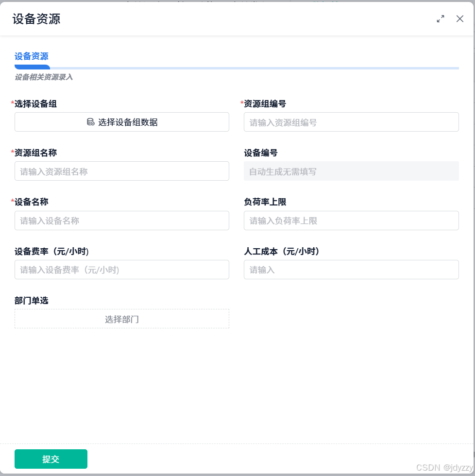Focus the 资源组名称 input field
Image resolution: width=475 pixels, height=476 pixels.
click(121, 171)
